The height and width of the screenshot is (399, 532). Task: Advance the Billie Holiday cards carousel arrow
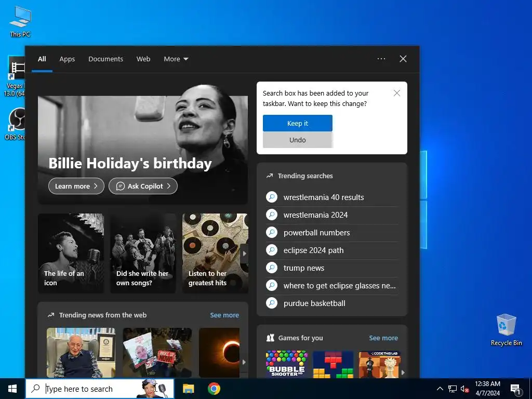pos(244,254)
